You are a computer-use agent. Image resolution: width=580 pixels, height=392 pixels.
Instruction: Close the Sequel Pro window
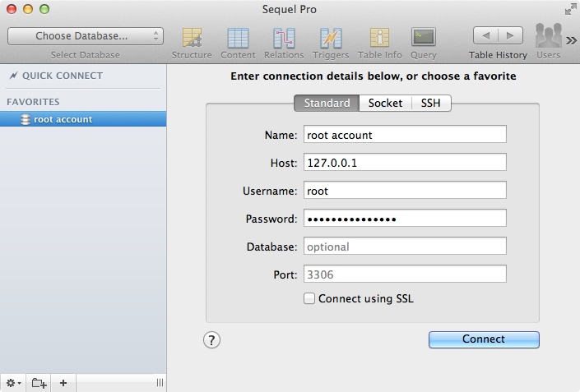pos(12,9)
